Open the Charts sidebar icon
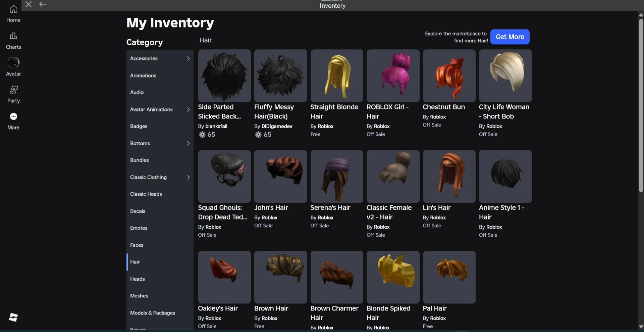Image resolution: width=644 pixels, height=332 pixels. (13, 36)
